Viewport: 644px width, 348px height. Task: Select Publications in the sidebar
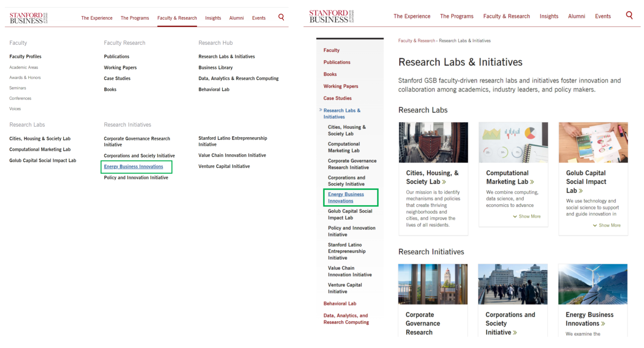click(x=337, y=62)
